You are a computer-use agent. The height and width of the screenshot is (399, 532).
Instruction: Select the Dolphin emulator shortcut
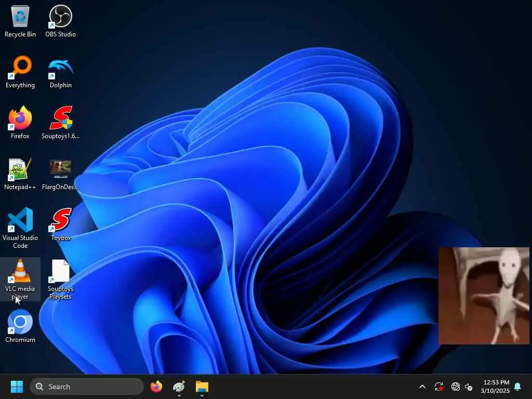60,72
